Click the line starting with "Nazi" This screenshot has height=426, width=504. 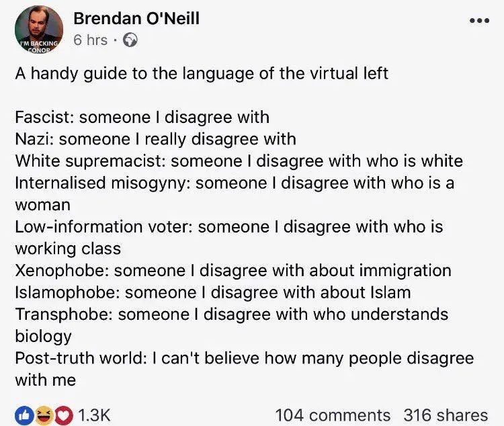(155, 139)
